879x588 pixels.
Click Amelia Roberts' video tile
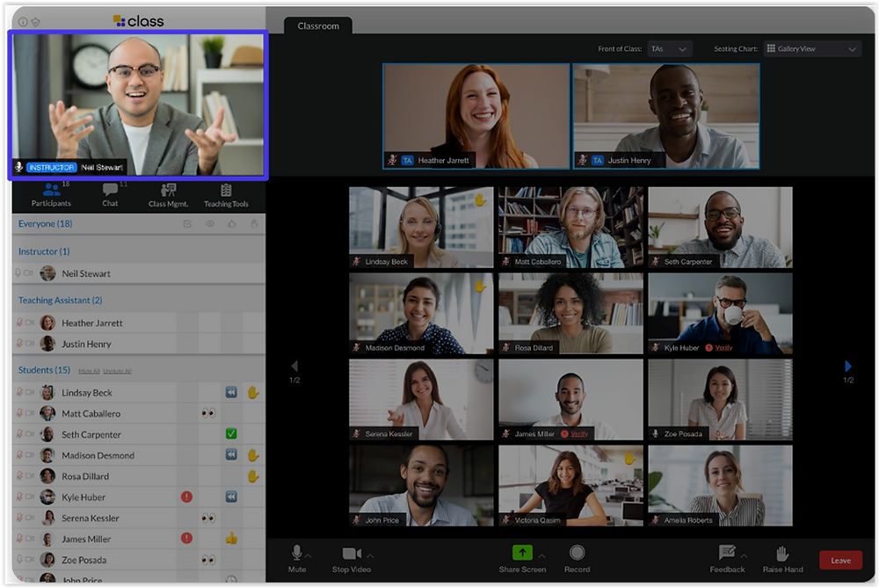click(x=721, y=485)
